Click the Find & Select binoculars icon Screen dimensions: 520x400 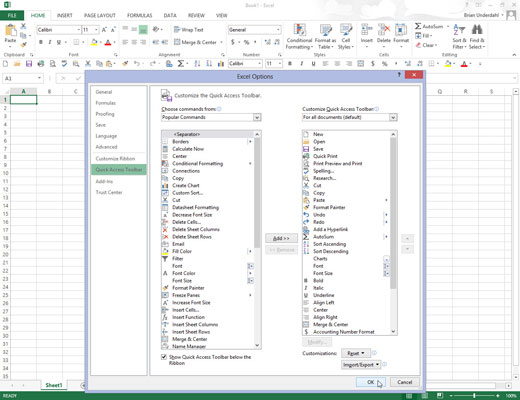pyautogui.click(x=477, y=30)
